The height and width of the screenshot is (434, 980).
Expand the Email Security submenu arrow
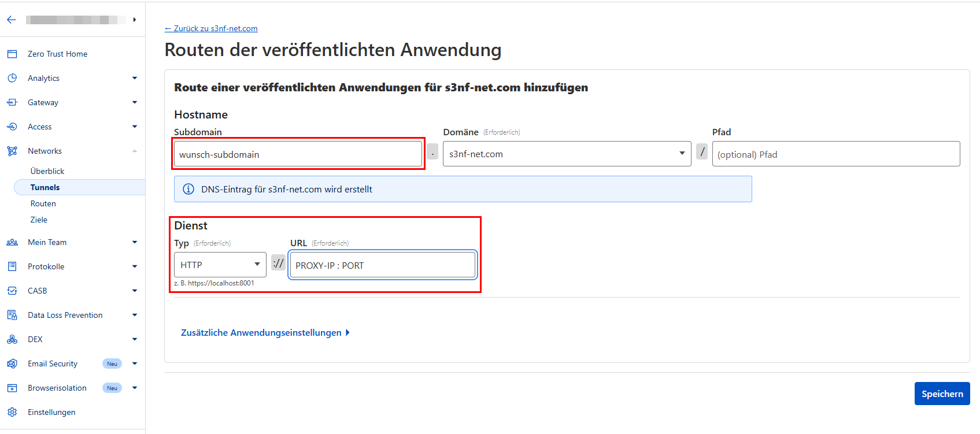pos(135,363)
